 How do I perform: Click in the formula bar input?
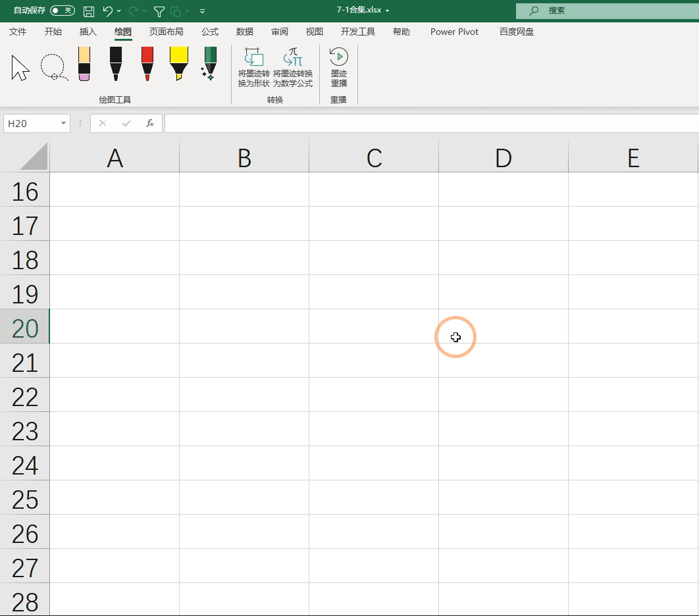(x=432, y=124)
